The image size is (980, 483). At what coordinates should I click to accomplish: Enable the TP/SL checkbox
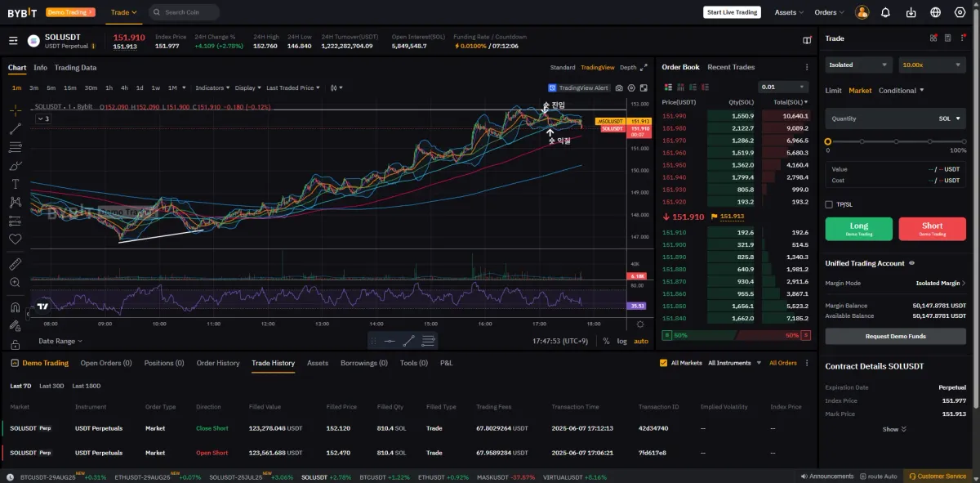829,204
